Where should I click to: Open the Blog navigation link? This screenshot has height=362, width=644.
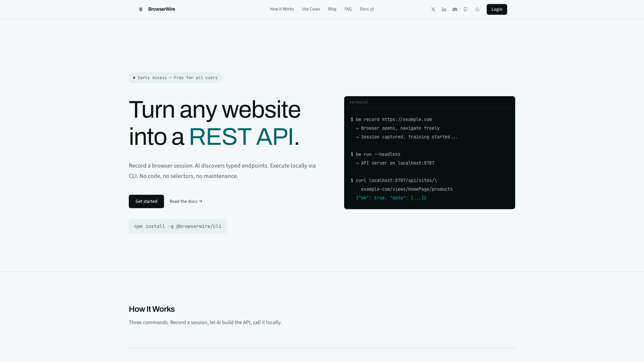click(x=332, y=9)
